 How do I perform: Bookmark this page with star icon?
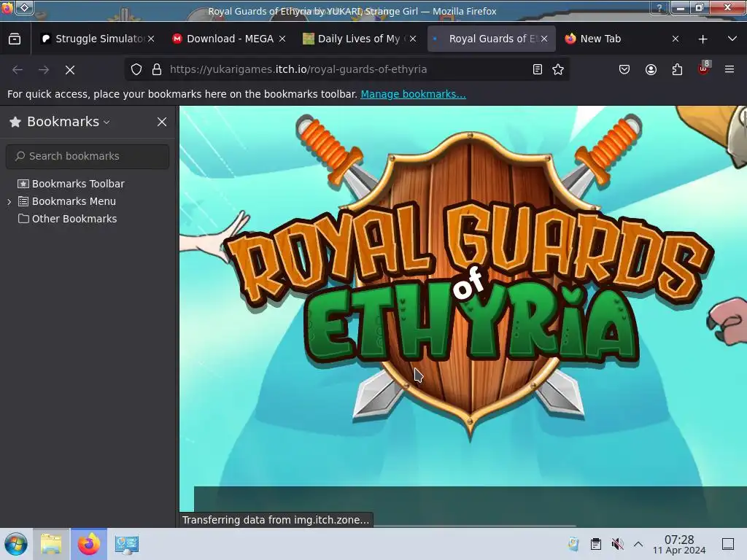[558, 69]
